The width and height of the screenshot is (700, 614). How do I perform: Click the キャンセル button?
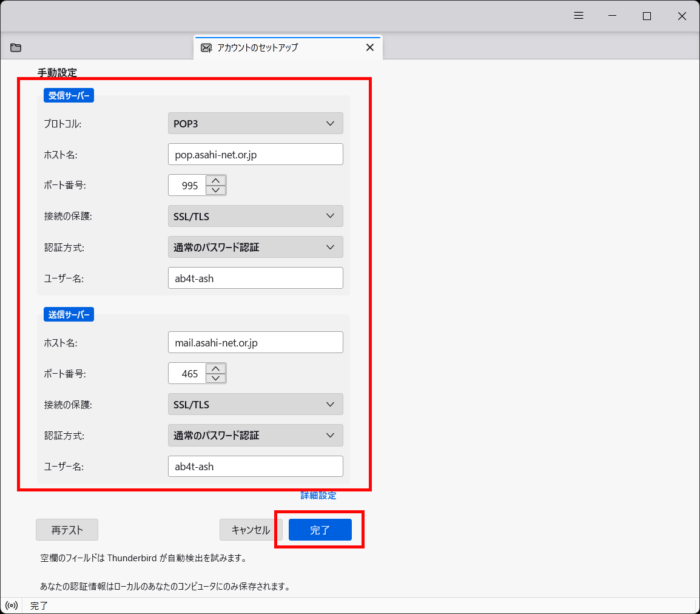coord(251,530)
